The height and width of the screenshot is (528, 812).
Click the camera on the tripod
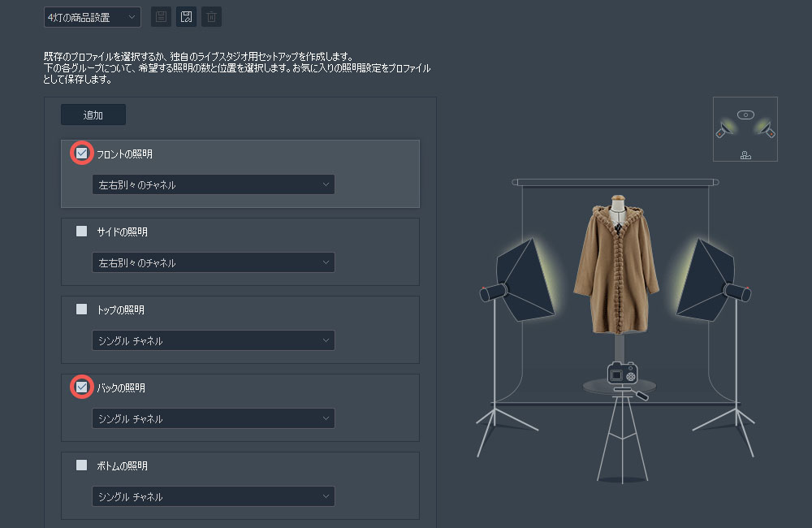pos(622,375)
